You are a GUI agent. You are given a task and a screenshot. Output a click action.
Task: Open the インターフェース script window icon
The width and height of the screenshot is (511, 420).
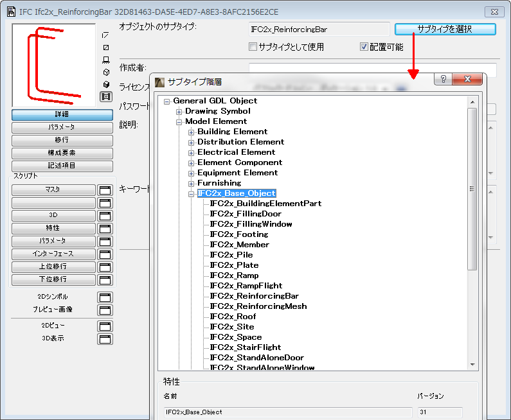coord(105,254)
